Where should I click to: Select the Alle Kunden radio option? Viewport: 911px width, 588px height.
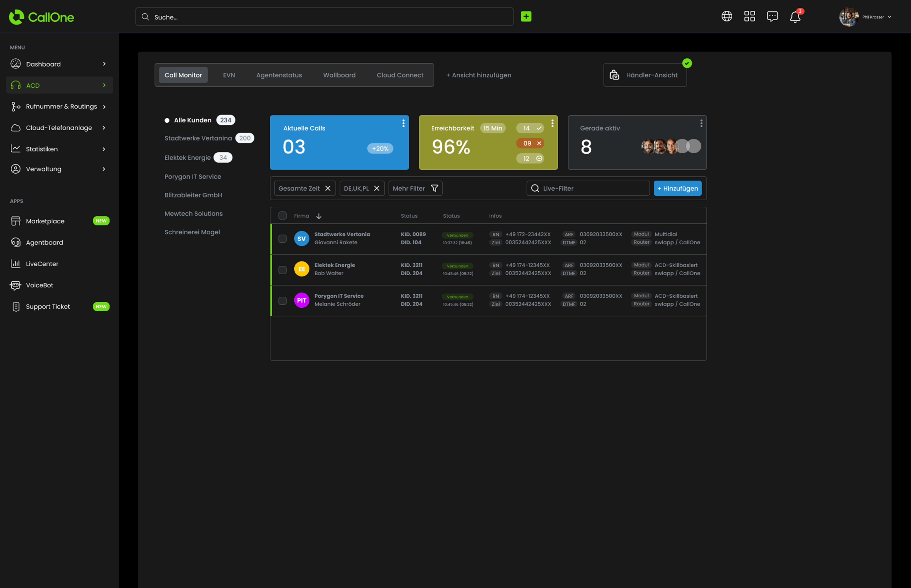(x=167, y=120)
